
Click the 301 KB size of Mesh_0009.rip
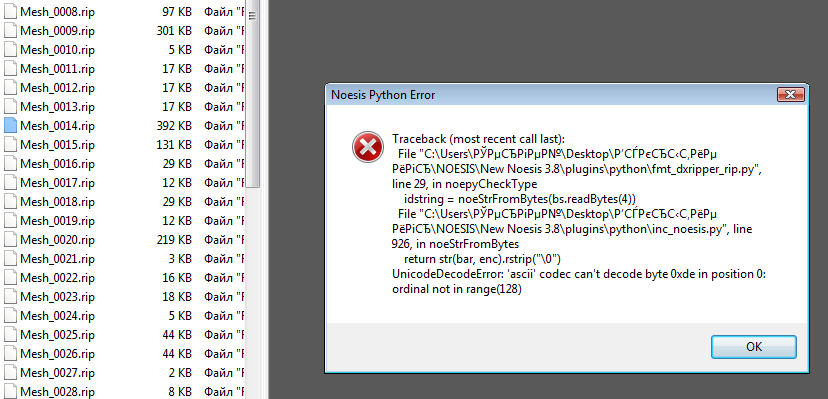point(174,31)
